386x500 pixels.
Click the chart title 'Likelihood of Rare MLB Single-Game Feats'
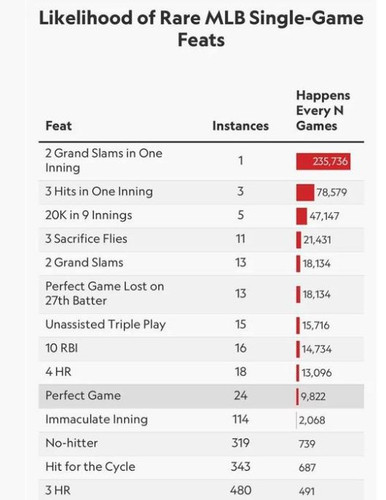[x=201, y=29]
